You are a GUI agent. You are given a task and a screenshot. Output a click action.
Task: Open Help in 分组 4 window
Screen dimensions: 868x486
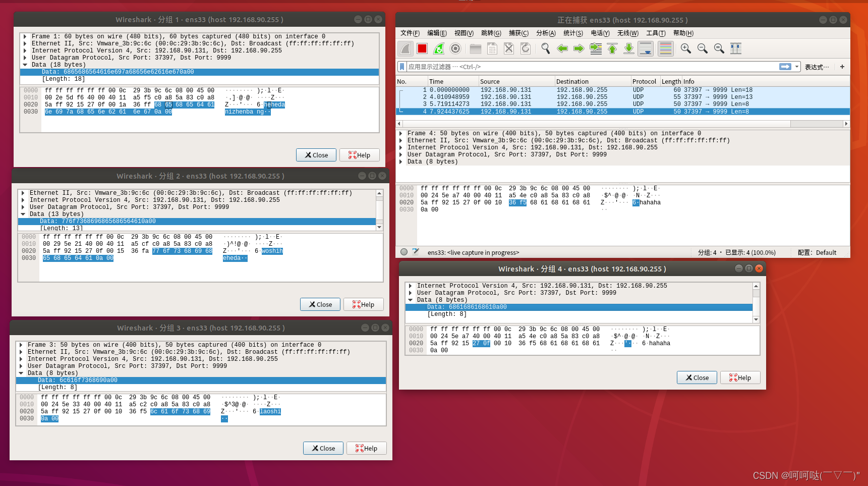(x=740, y=377)
